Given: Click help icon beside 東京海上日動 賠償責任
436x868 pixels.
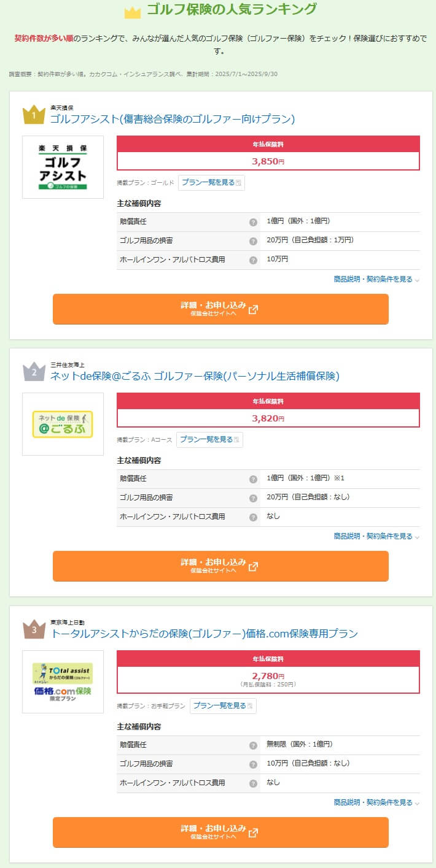Looking at the screenshot, I should (x=253, y=745).
